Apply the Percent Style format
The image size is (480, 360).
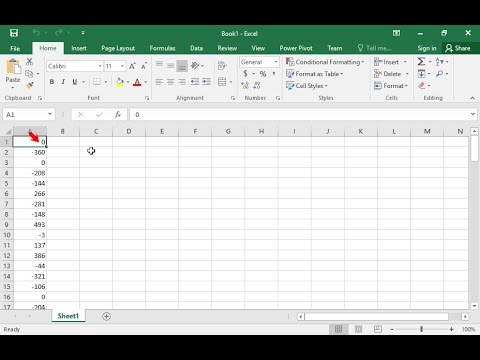(263, 74)
